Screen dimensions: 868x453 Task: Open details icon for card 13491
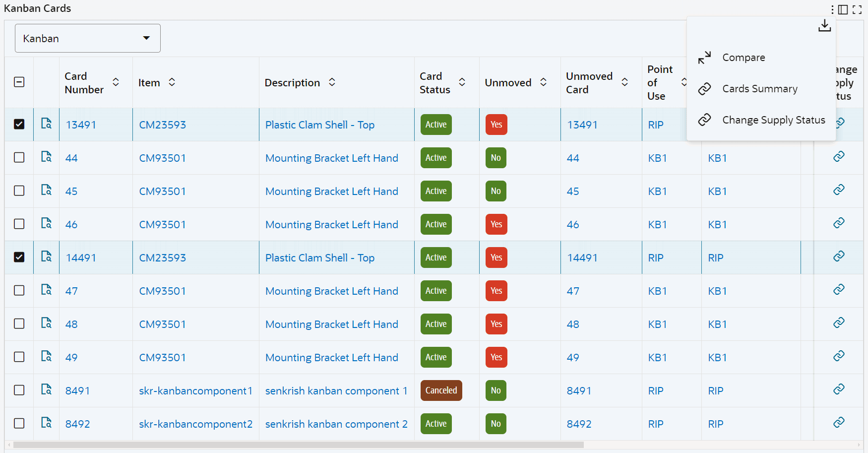[x=46, y=124]
